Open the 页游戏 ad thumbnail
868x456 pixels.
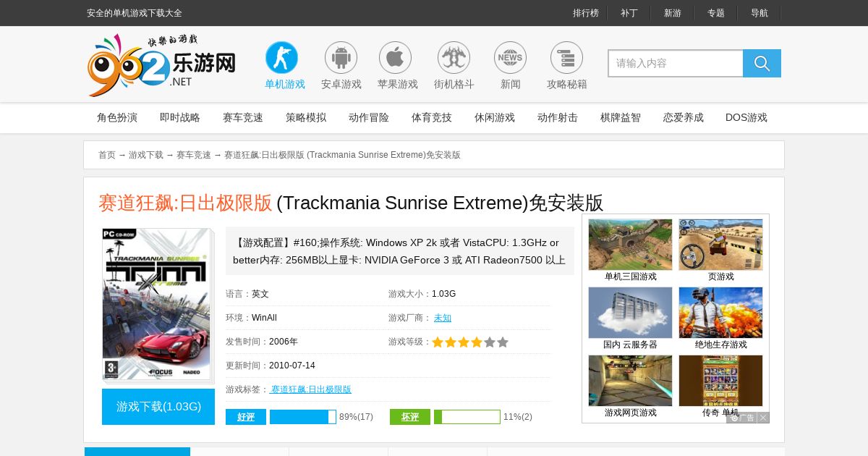tap(720, 245)
